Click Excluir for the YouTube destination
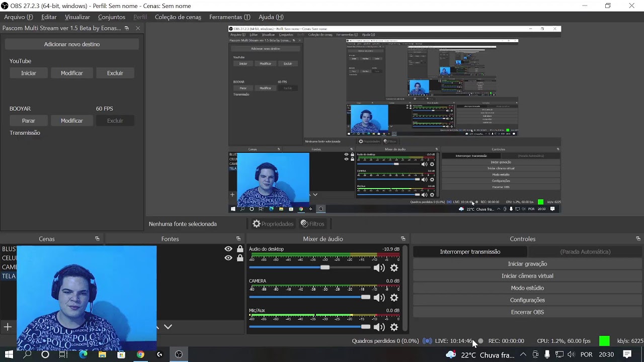Image resolution: width=644 pixels, height=362 pixels. (115, 73)
